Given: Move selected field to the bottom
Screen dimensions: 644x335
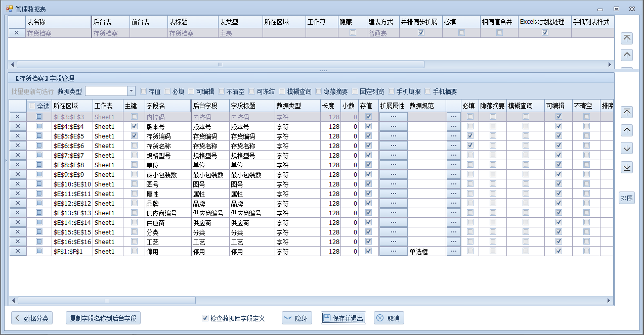Looking at the screenshot, I should [x=627, y=167].
